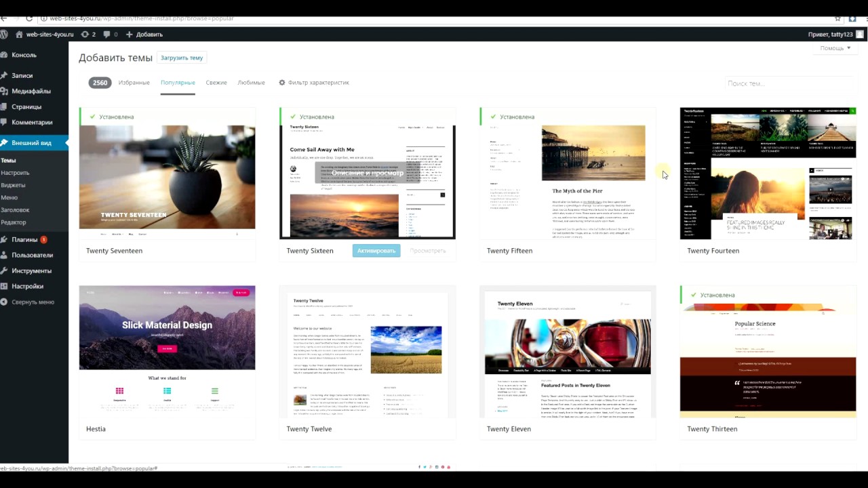Expand the Помощь help dropdown
This screenshot has height=488, width=868.
pyautogui.click(x=835, y=48)
